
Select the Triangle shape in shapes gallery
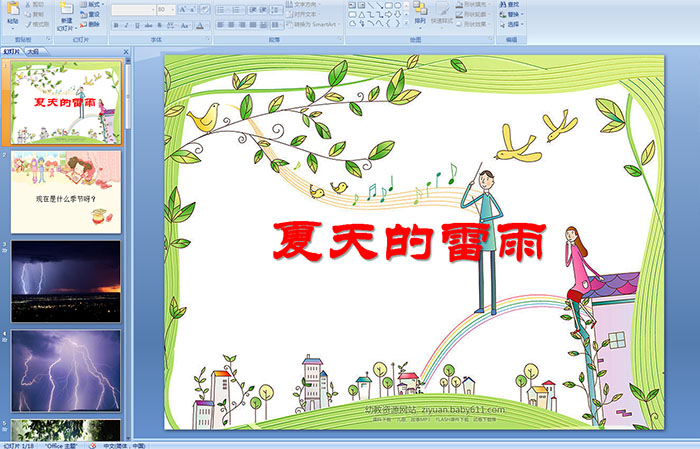coord(362,15)
